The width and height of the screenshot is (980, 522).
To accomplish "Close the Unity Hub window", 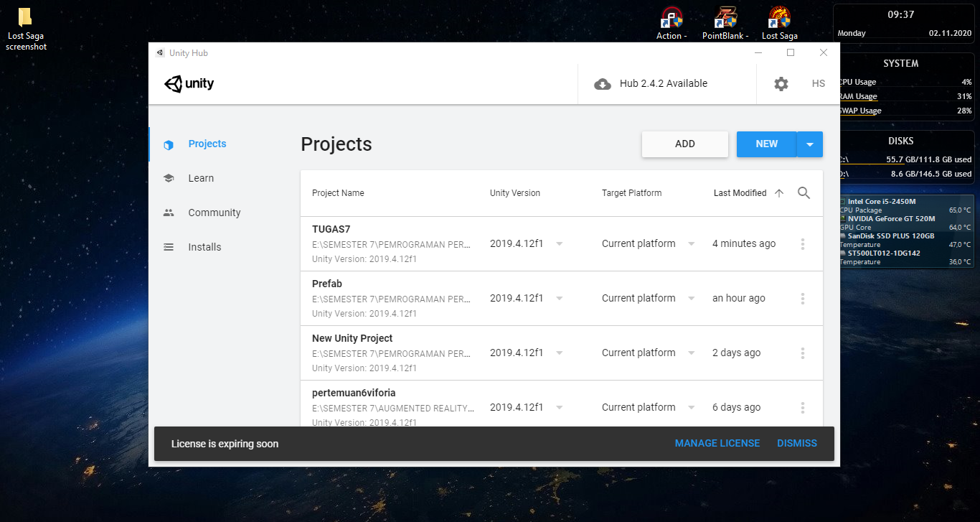I will (824, 52).
